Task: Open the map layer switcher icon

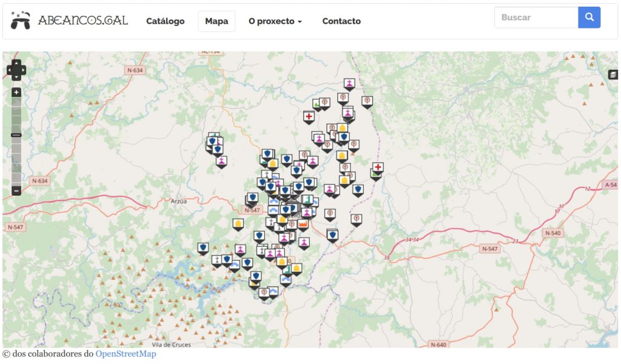Action: (613, 74)
